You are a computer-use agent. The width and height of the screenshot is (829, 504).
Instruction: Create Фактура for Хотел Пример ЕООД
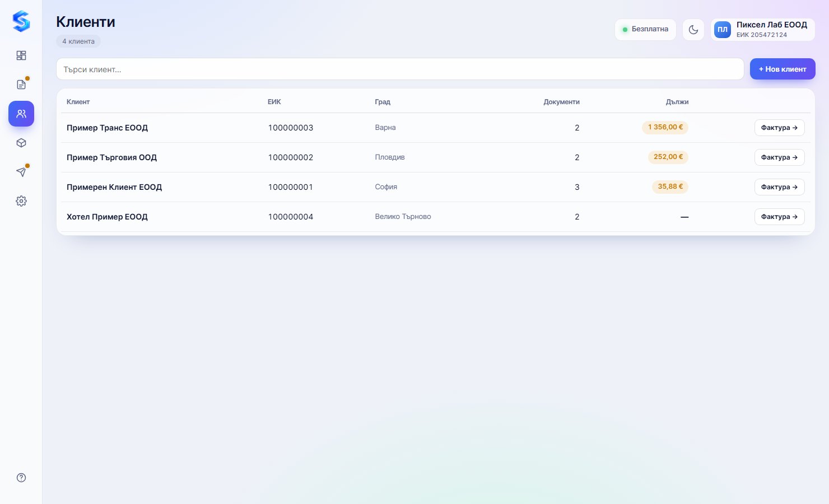[x=779, y=217]
